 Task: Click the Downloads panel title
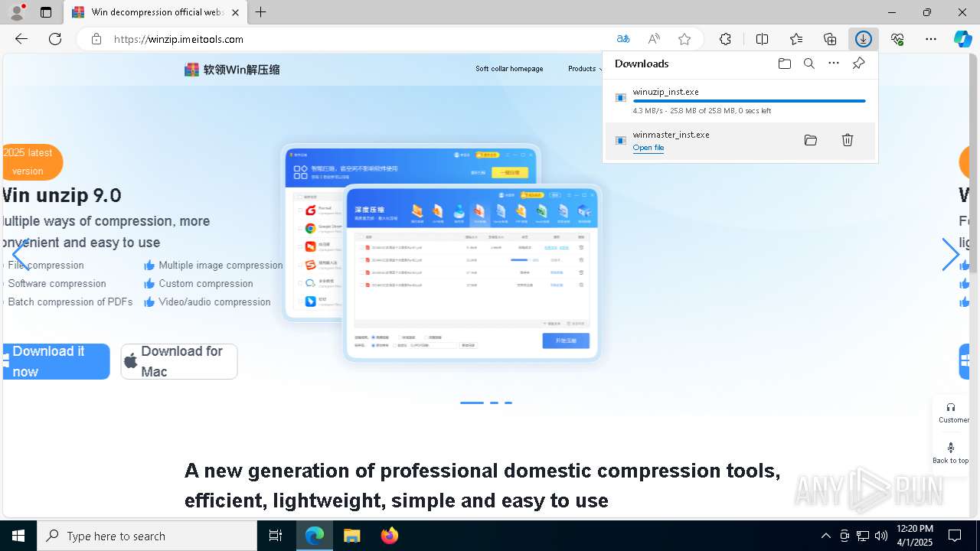(x=642, y=64)
